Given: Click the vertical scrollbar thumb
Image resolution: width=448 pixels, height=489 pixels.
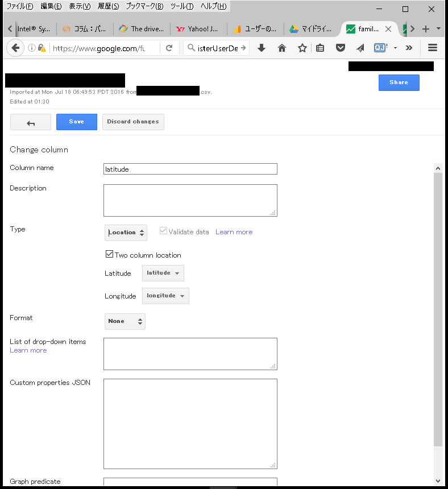Looking at the screenshot, I should point(438,309).
